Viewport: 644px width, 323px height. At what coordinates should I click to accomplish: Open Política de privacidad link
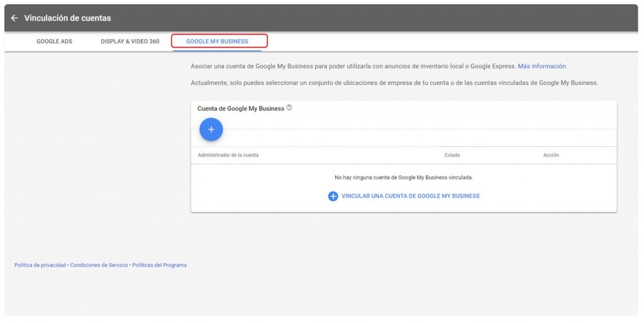pos(40,265)
